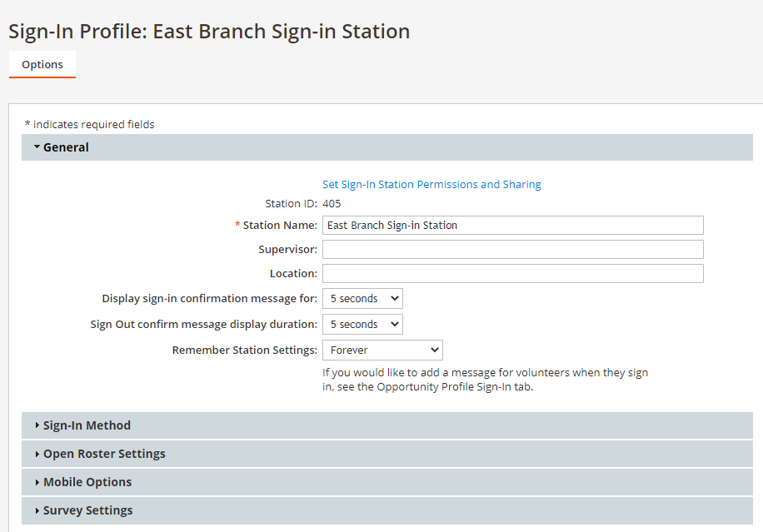The image size is (763, 532).
Task: Click the dropdown arrow on Remember Station Settings
Action: coord(433,350)
